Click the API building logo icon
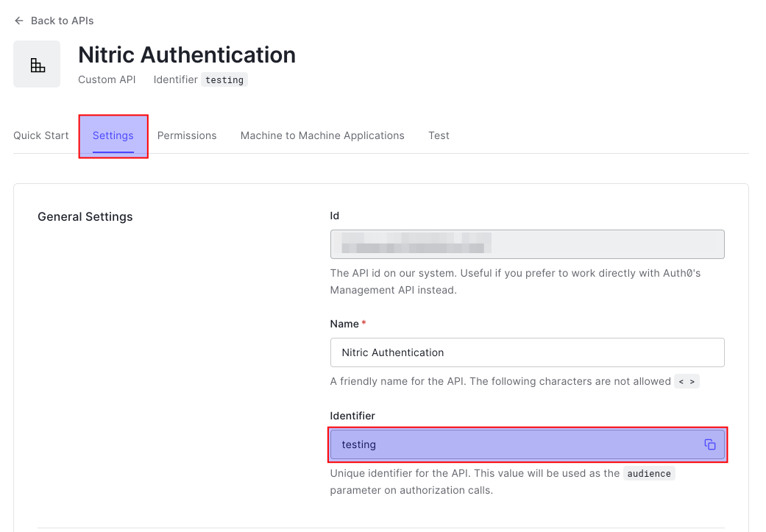This screenshot has height=532, width=766. (x=37, y=65)
